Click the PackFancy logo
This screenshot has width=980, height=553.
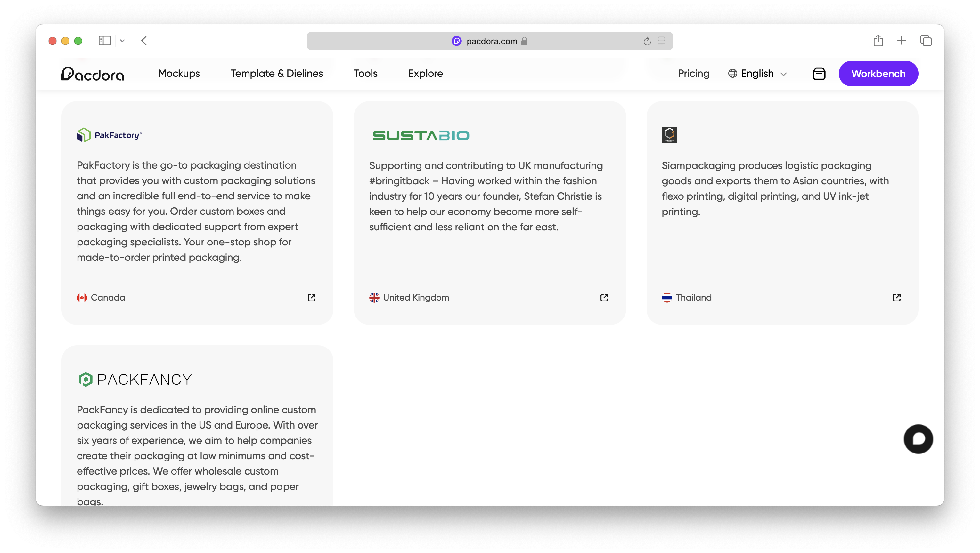(135, 379)
